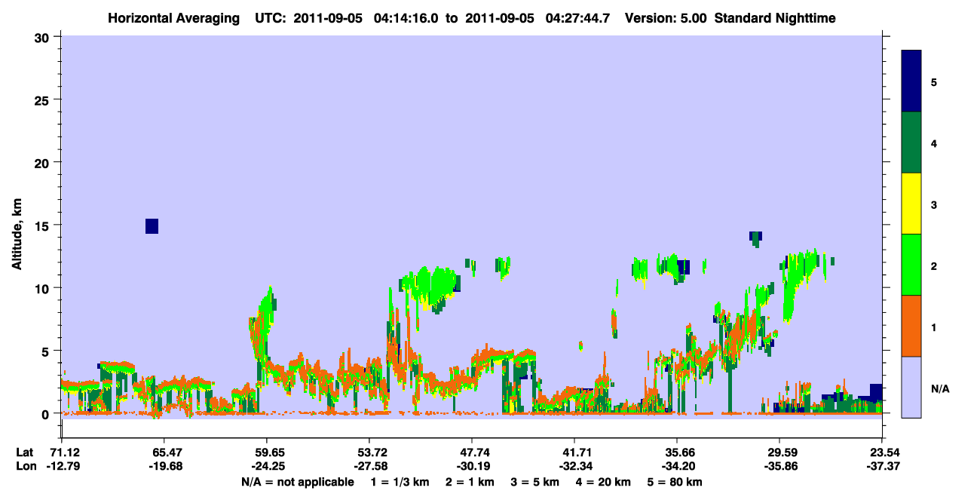Click the dark blue color bar segment for level 5
The height and width of the screenshot is (503, 980).
(x=911, y=81)
